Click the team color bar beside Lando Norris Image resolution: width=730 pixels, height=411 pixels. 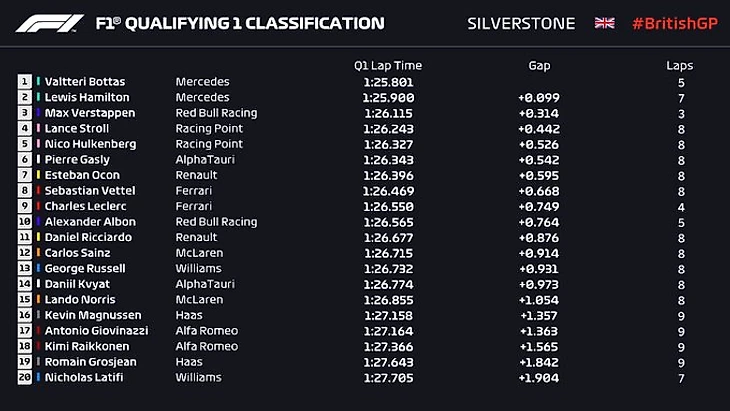click(x=39, y=300)
